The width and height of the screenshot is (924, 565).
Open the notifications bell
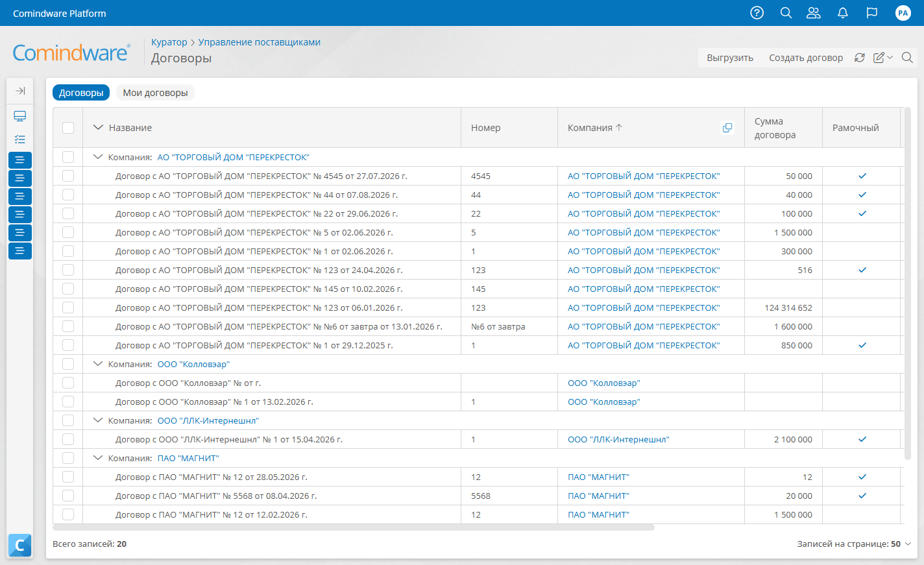(843, 12)
